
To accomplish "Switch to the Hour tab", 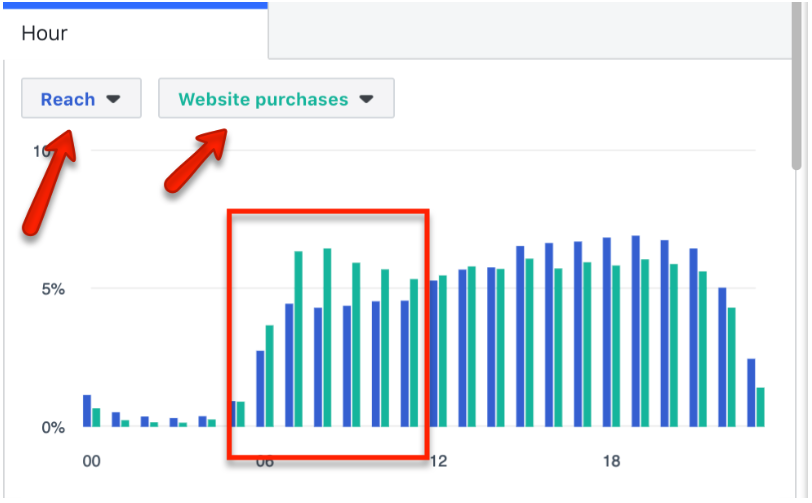I will [45, 33].
